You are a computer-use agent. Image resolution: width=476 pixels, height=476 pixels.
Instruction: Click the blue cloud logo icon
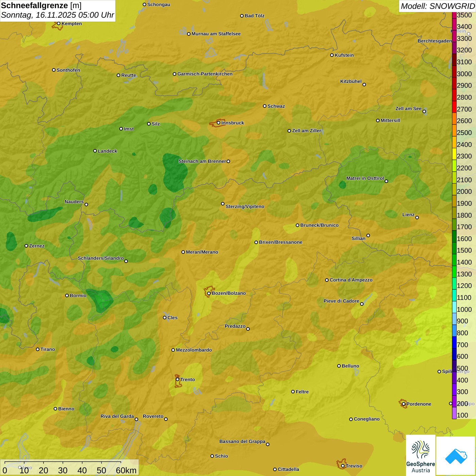pyautogui.click(x=456, y=456)
